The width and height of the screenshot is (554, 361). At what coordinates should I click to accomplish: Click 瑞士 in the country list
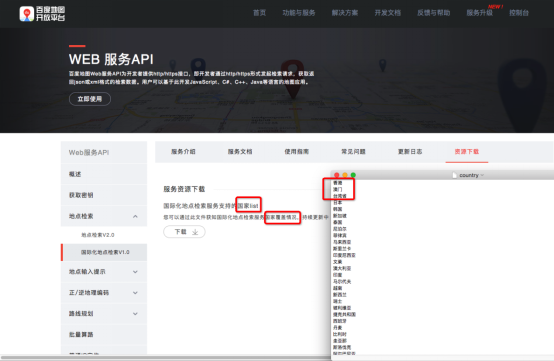tap(337, 301)
